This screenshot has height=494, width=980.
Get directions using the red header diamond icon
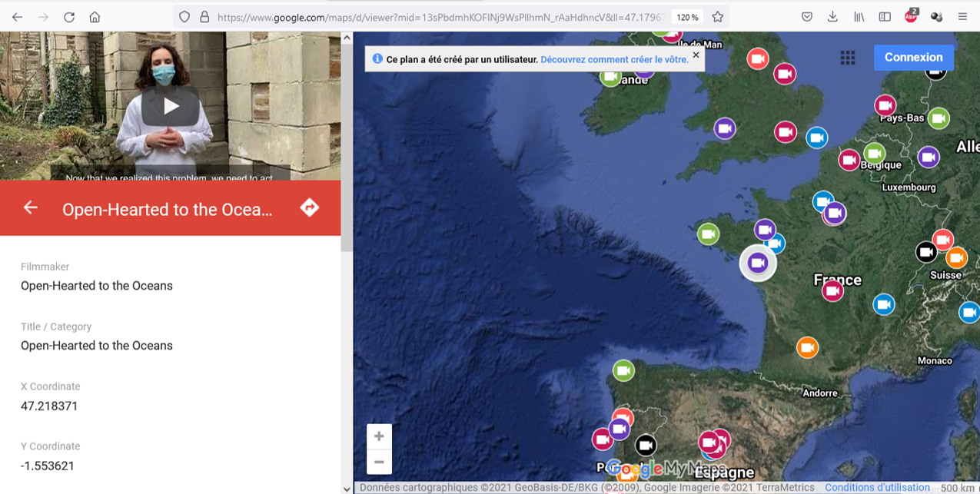[309, 207]
